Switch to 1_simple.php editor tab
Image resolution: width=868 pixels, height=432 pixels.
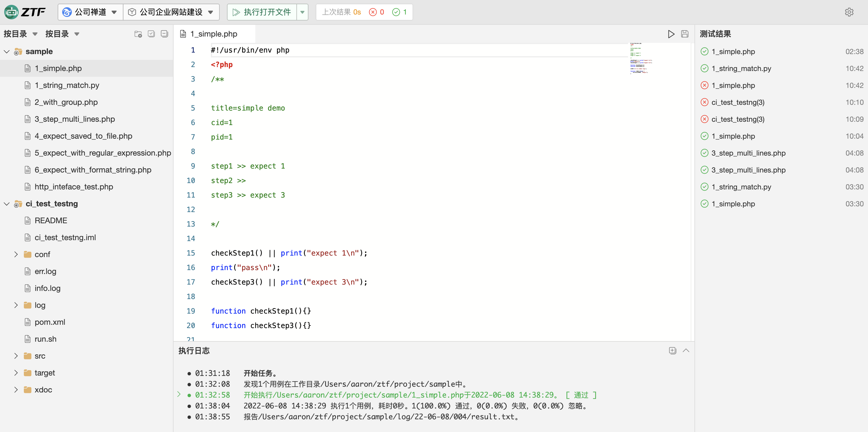click(214, 34)
